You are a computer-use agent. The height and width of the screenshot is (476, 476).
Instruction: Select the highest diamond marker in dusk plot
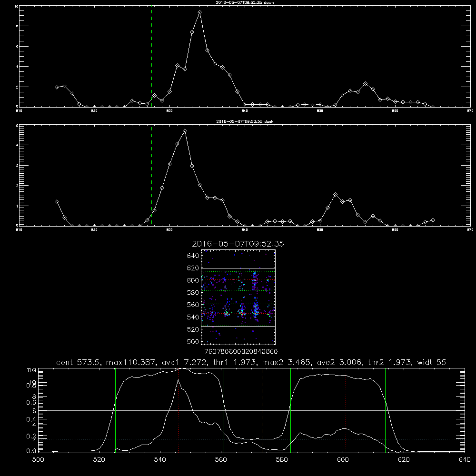185,131
